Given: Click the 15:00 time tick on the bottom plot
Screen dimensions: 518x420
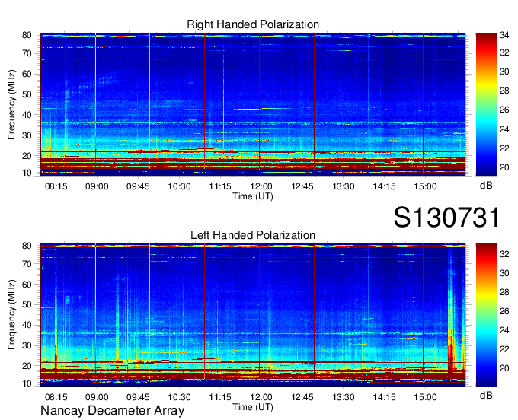Looking at the screenshot, I should (x=425, y=397).
